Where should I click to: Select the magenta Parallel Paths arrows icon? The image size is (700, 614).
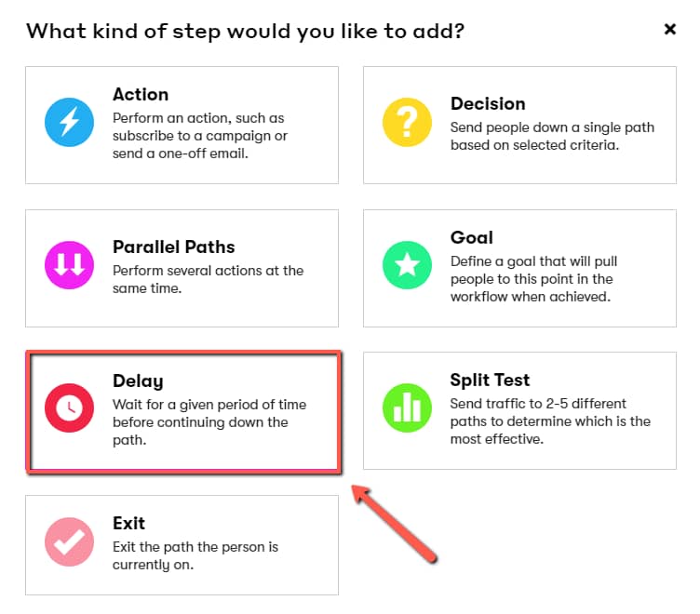click(69, 265)
